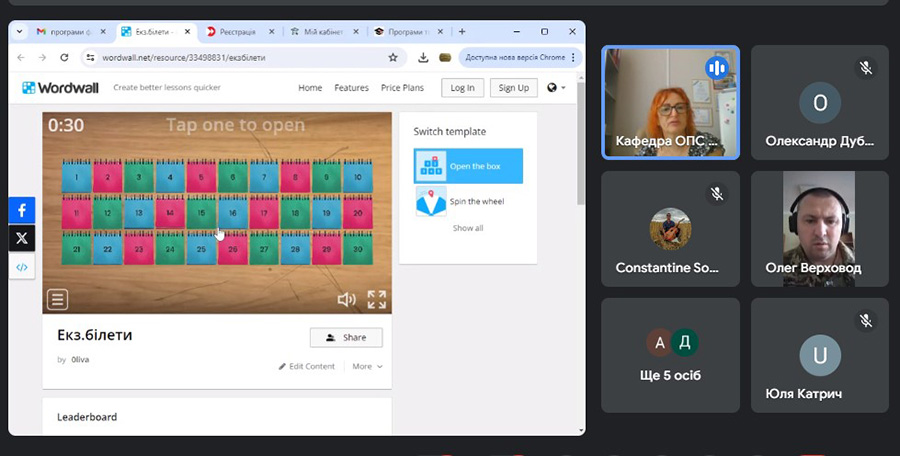Open the game hamburger menu icon
The width and height of the screenshot is (900, 456).
(57, 299)
